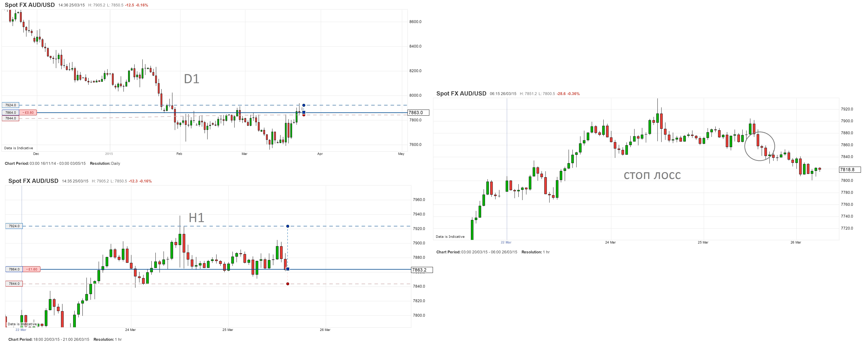Click the 8600.0 price axis label
Screen dimensions: 868x352
pos(415,22)
